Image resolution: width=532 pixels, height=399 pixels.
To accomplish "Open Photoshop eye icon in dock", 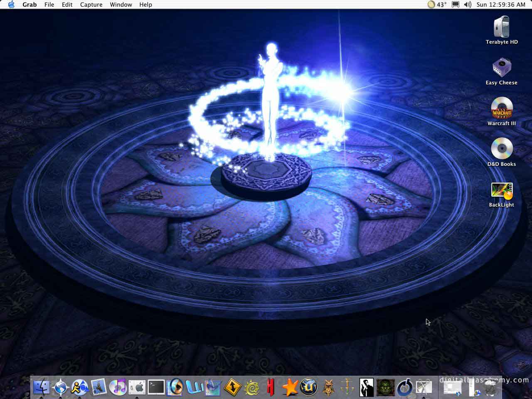I will tap(175, 387).
